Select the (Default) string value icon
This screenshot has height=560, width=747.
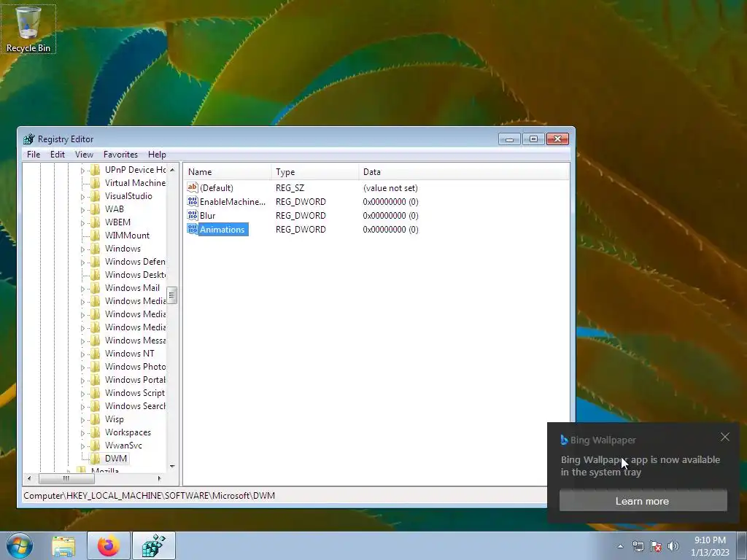click(x=193, y=187)
